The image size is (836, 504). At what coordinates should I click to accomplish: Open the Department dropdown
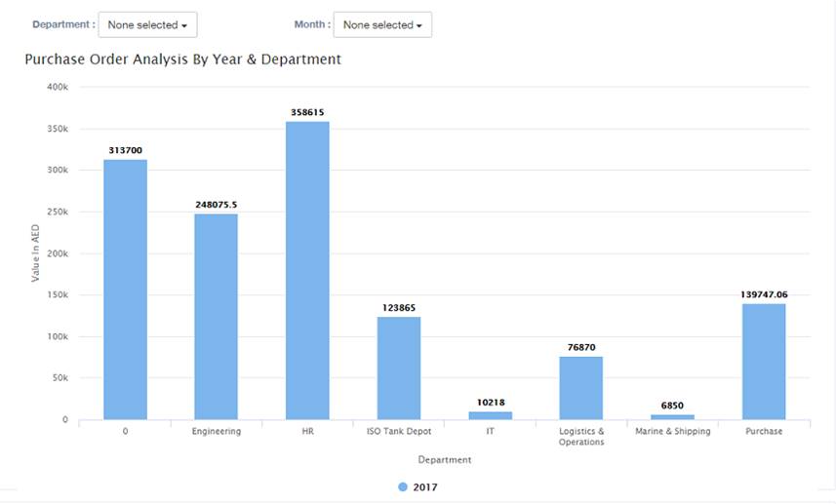(x=147, y=25)
